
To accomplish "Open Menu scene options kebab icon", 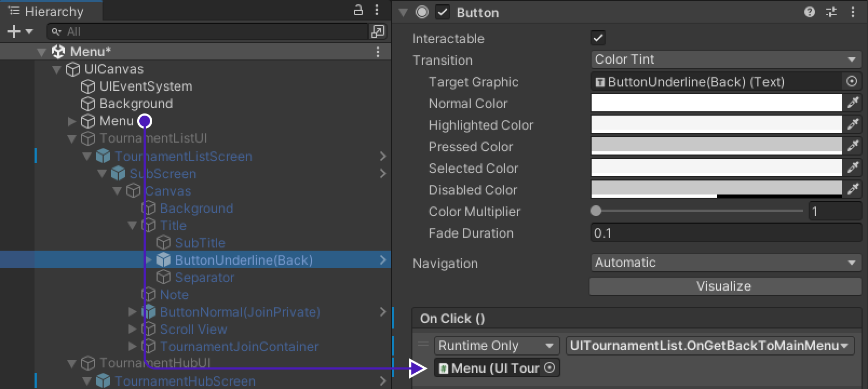I will 378,52.
